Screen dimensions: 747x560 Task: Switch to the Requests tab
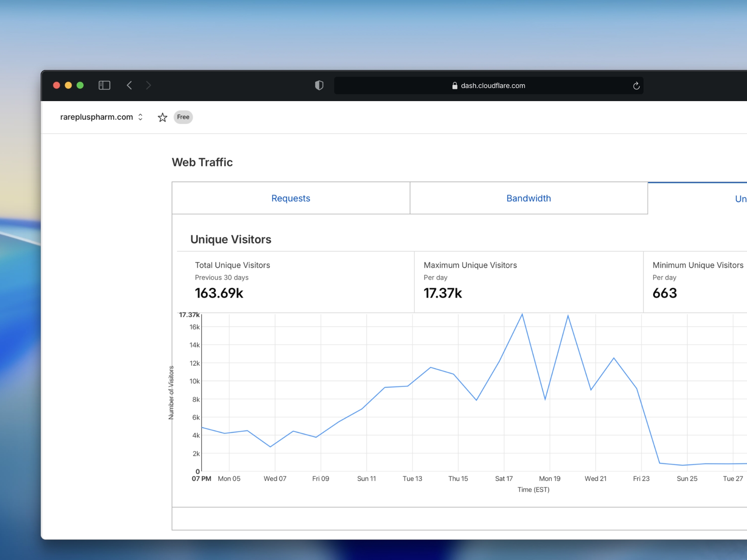291,198
